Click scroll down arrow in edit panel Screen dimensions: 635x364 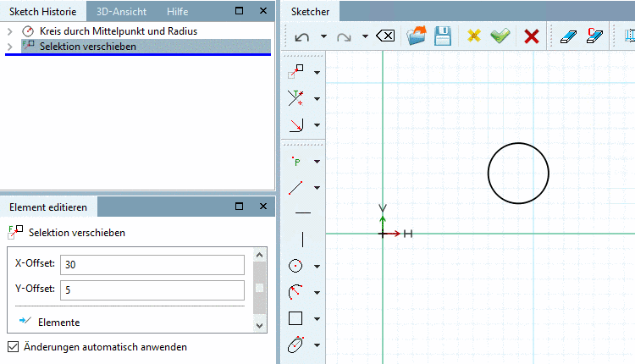pos(260,325)
